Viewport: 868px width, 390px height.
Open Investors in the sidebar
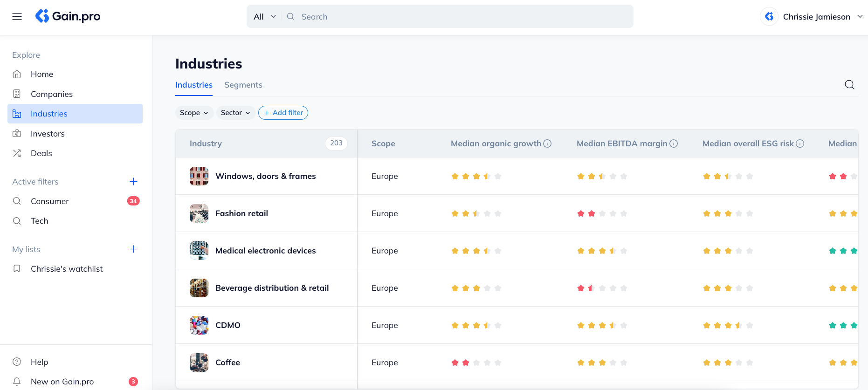(x=48, y=134)
